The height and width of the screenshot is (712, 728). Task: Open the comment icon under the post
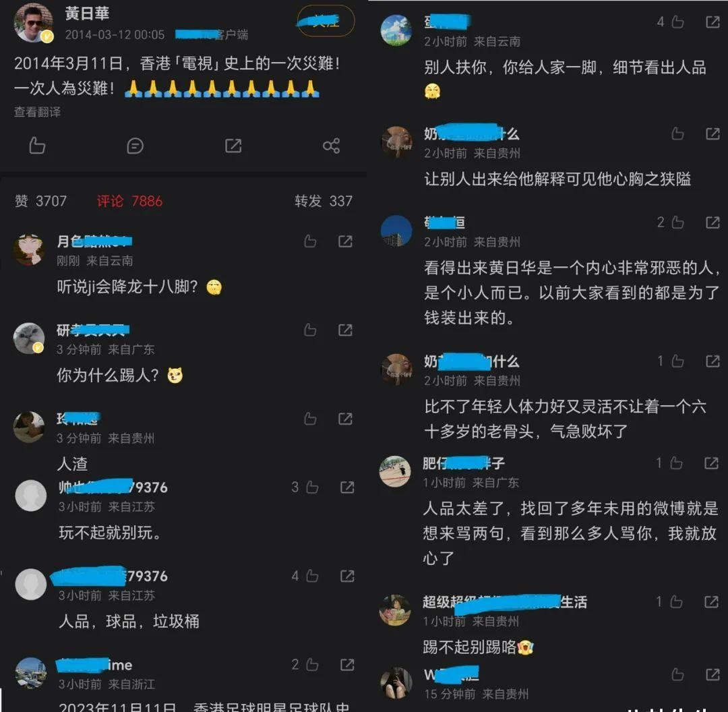(135, 146)
